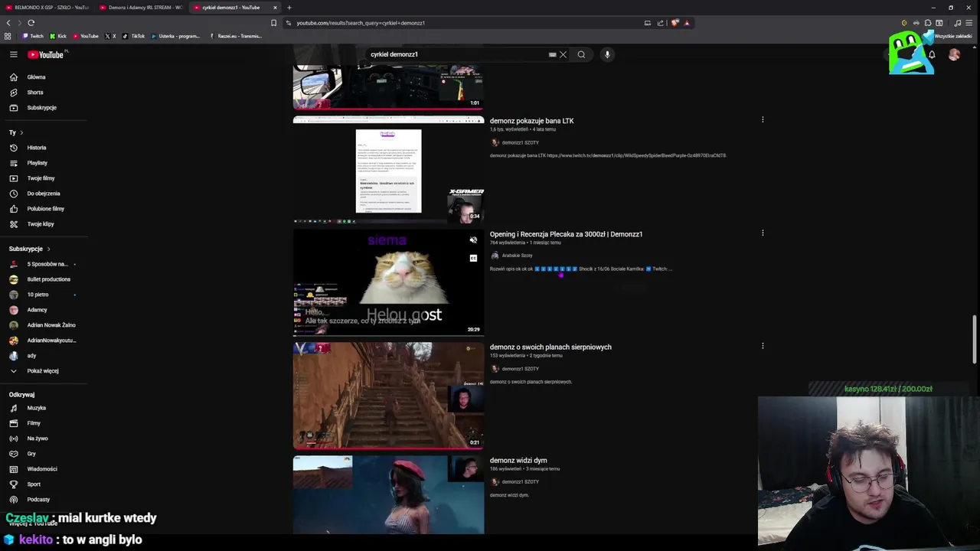Image resolution: width=980 pixels, height=551 pixels.
Task: Go back with the browser back arrow
Action: (8, 23)
